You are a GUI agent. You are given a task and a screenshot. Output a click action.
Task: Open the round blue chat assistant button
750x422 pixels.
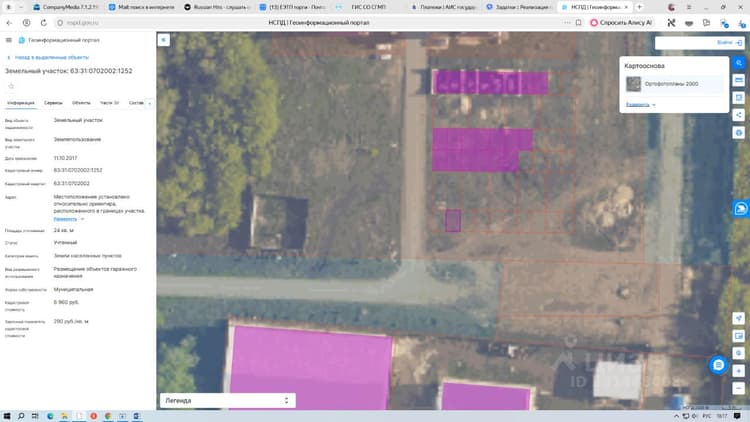tap(718, 365)
